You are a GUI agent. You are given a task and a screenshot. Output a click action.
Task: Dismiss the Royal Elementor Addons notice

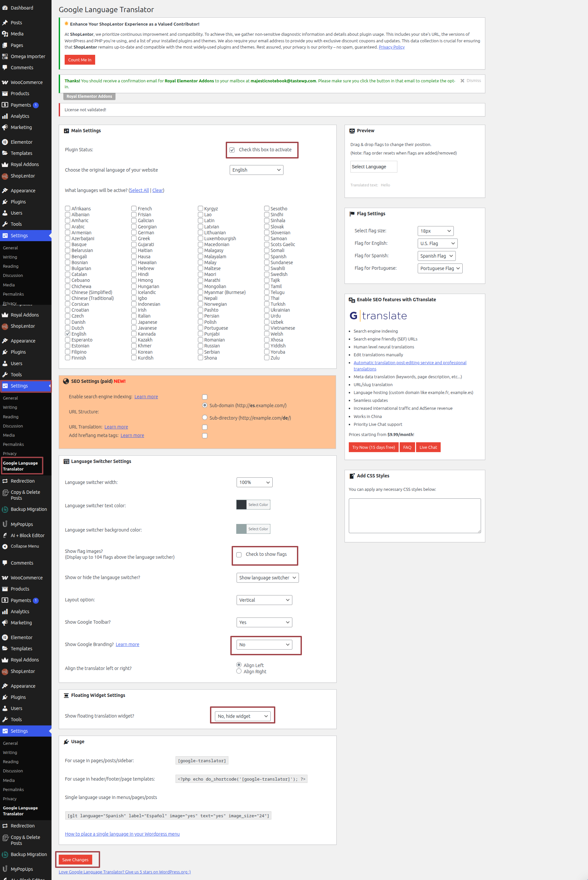(470, 81)
